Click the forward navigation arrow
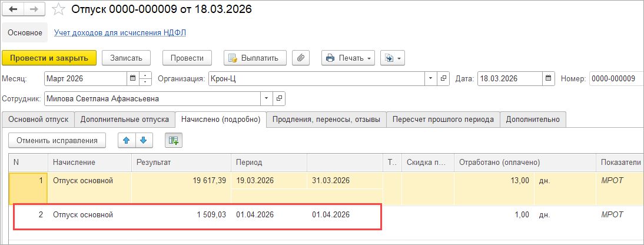Viewport: 644px width, 245px height. (x=34, y=9)
